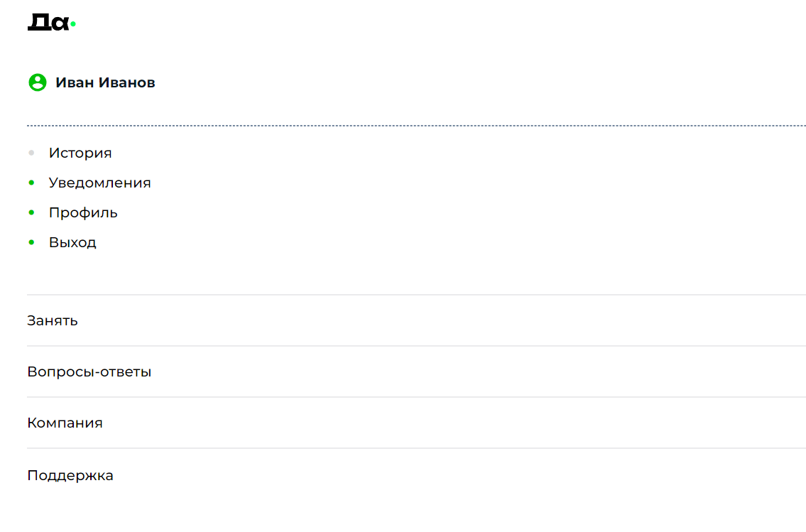806x532 pixels.
Task: Click the letter а in the logo
Action: click(60, 24)
